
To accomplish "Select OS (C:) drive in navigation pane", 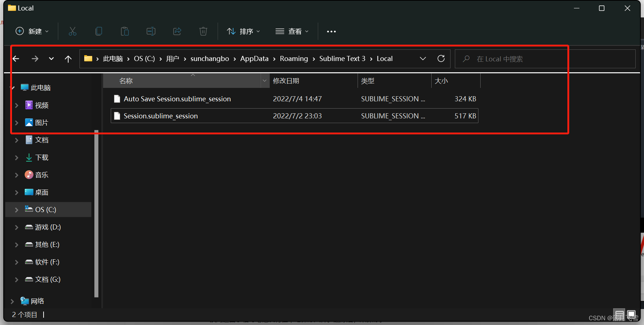I will pyautogui.click(x=46, y=210).
